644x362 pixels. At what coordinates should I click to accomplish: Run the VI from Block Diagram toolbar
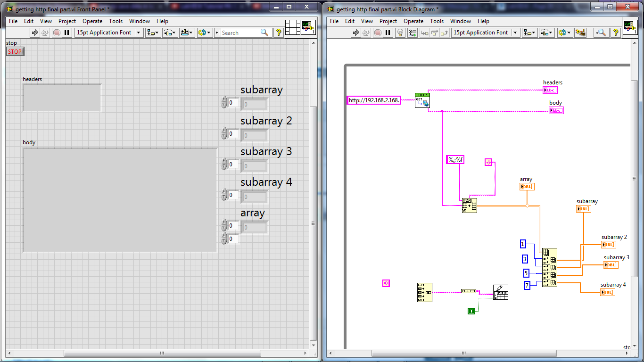pos(356,33)
